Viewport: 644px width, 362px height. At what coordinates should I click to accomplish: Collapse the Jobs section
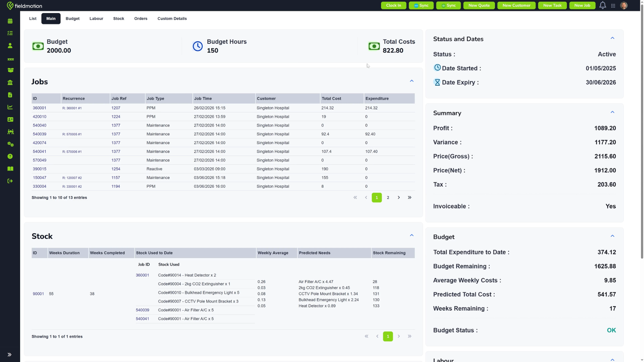(412, 81)
